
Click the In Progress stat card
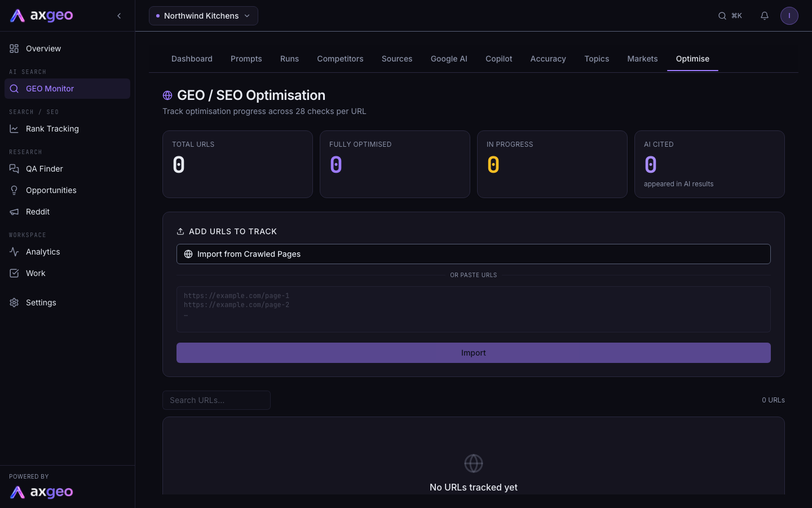point(552,164)
